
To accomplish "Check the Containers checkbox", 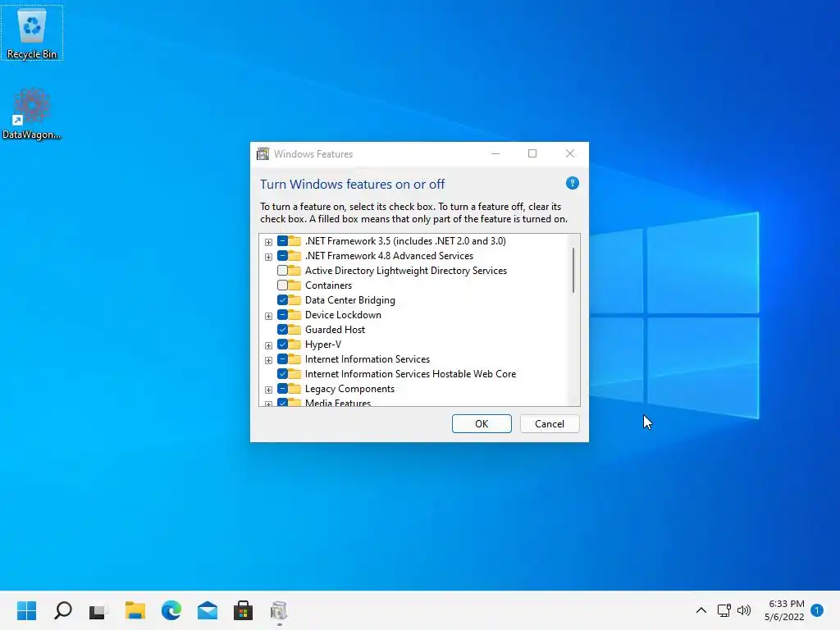I will (282, 285).
